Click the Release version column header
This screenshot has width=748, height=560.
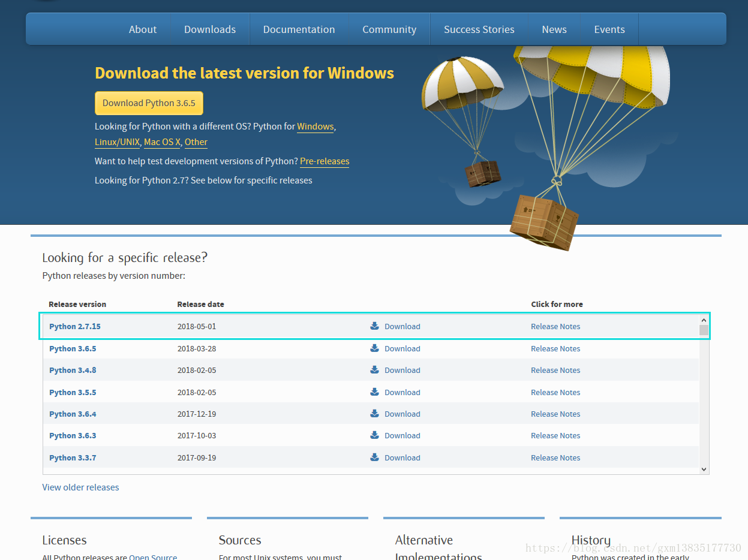pos(77,304)
